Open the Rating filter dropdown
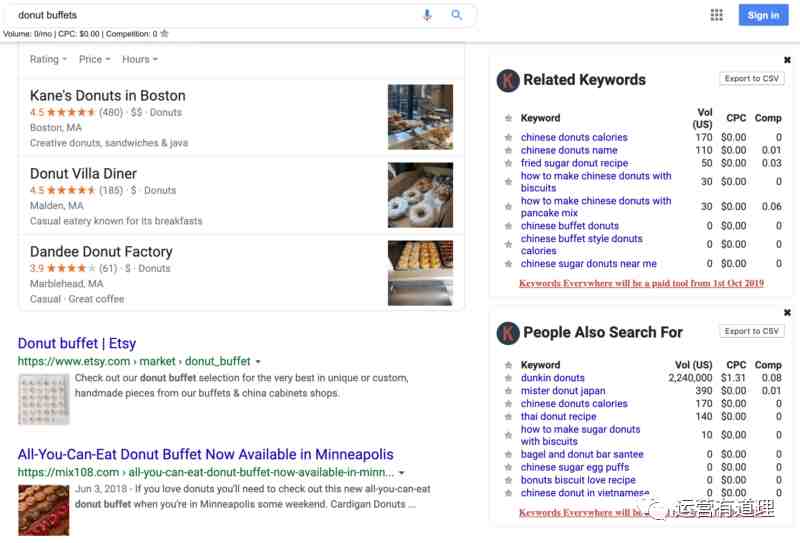The width and height of the screenshot is (800, 543). point(48,59)
